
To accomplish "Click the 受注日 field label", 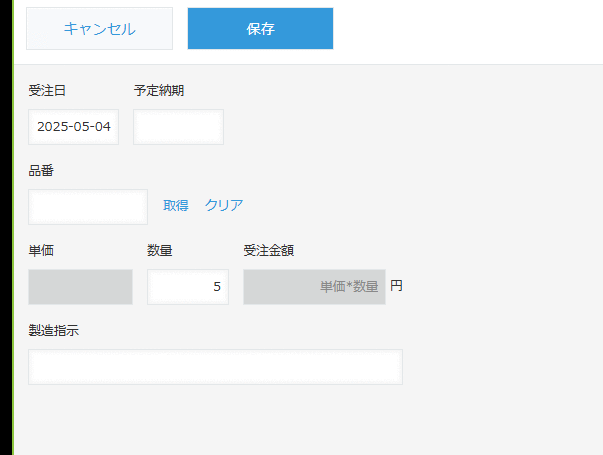I will 47,91.
